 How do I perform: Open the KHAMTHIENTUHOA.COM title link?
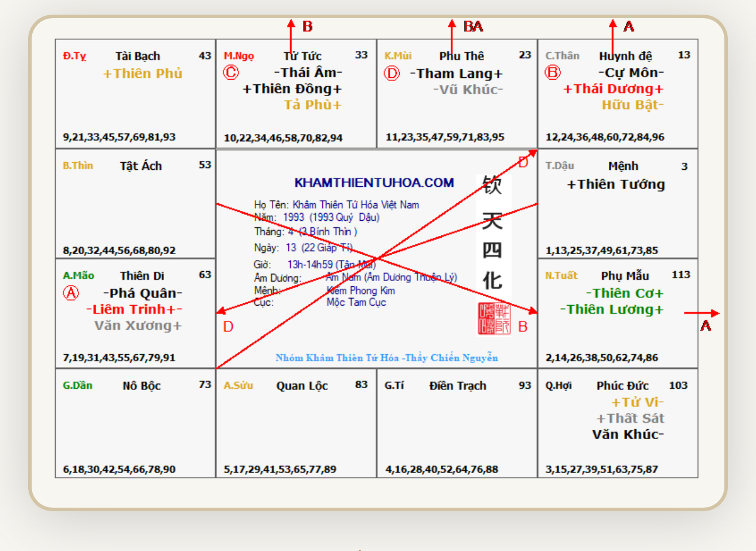(374, 183)
